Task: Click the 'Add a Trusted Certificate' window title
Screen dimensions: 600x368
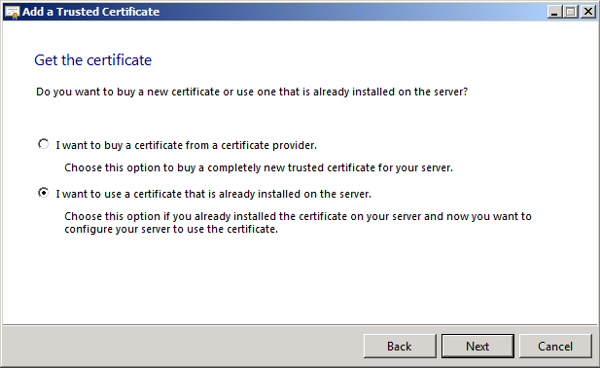Action: (91, 12)
